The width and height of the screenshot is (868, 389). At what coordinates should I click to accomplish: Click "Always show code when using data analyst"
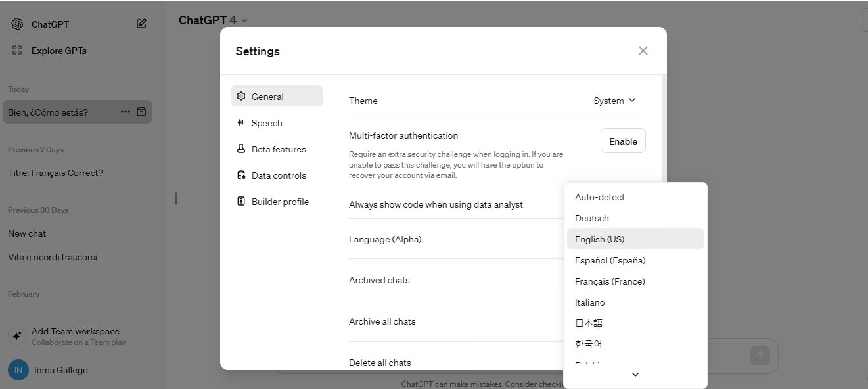point(436,204)
